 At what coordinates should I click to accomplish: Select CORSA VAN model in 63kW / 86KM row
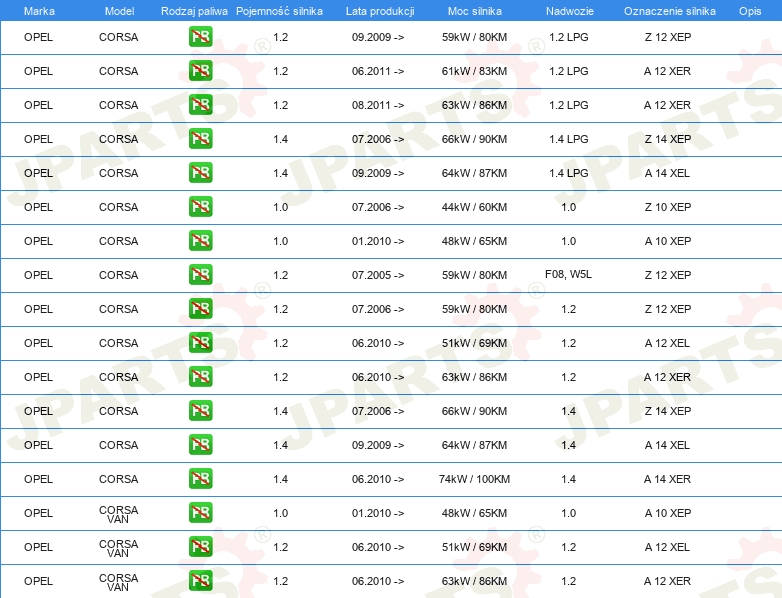[118, 582]
